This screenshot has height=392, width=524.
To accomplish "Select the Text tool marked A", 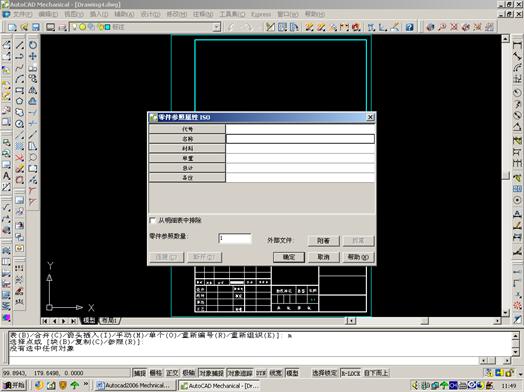I will click(6, 176).
